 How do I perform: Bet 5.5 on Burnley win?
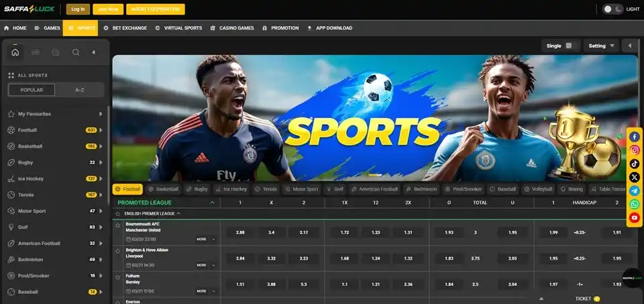click(x=303, y=285)
